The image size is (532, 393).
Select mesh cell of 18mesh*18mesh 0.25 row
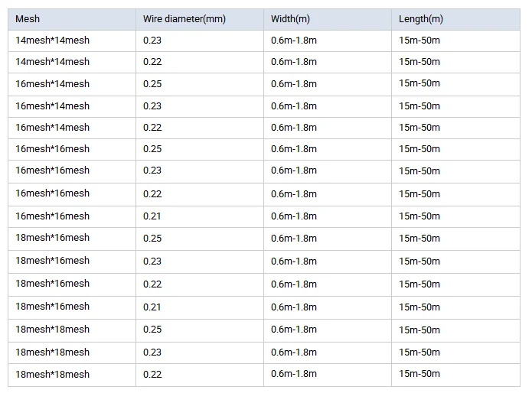point(52,330)
